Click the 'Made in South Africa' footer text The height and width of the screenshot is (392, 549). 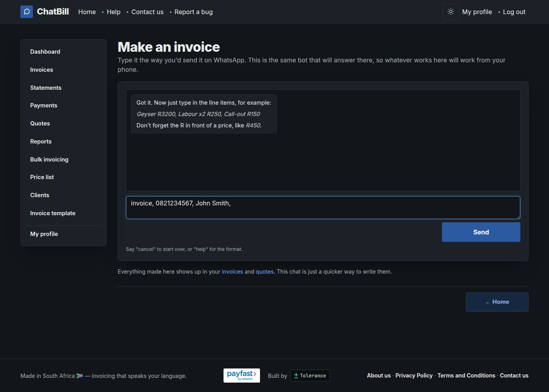[x=104, y=376]
